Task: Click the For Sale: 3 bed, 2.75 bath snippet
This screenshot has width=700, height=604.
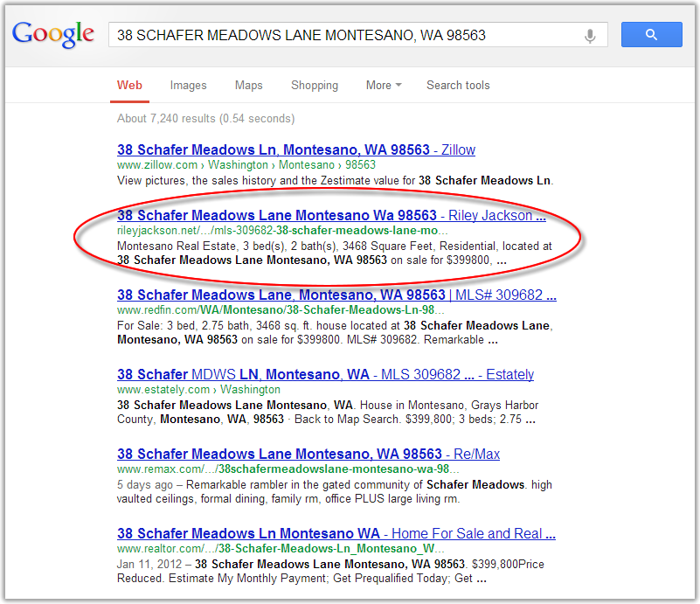Action: [x=335, y=332]
